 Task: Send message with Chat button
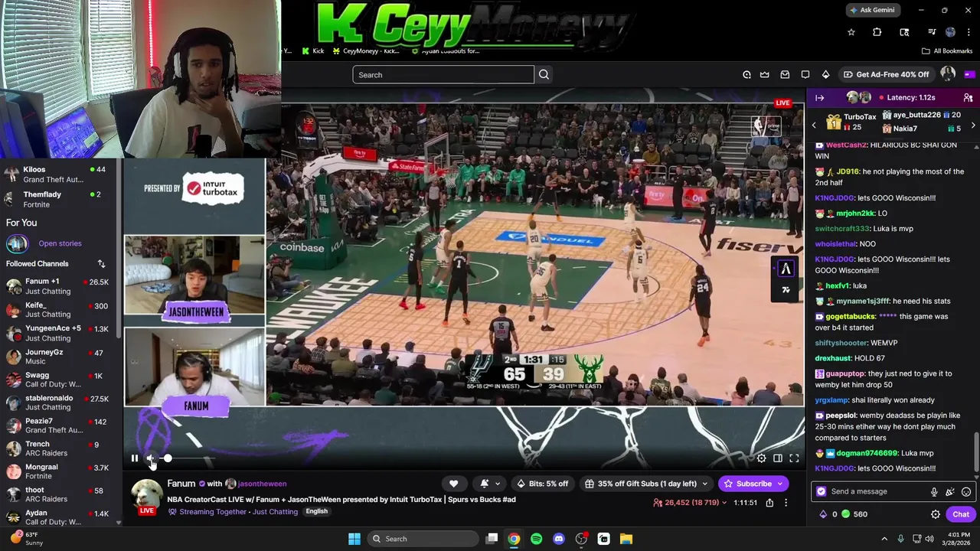961,514
